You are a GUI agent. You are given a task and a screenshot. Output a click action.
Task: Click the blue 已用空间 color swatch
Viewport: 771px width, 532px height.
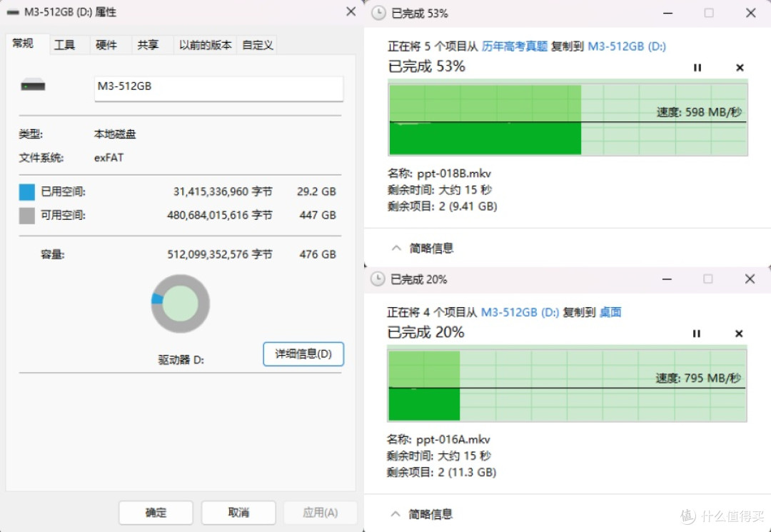tap(27, 192)
